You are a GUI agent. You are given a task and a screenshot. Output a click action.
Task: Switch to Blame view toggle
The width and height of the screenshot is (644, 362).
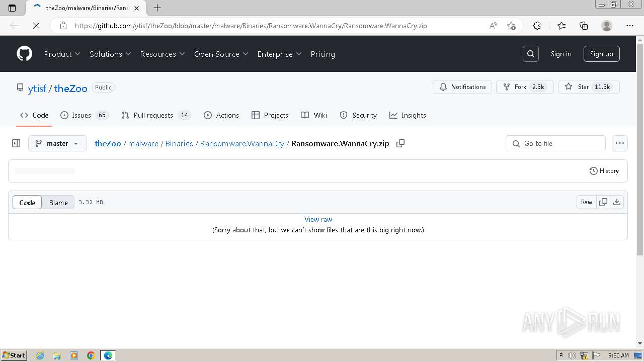pos(58,202)
